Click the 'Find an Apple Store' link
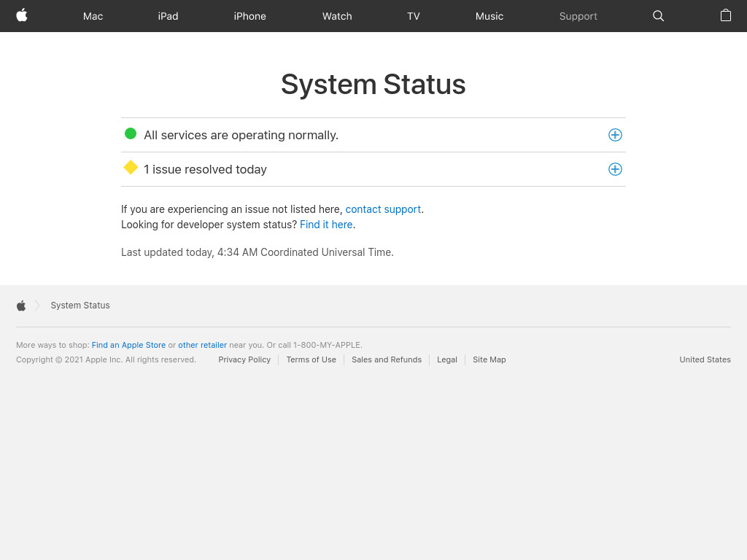The height and width of the screenshot is (560, 747). tap(128, 345)
